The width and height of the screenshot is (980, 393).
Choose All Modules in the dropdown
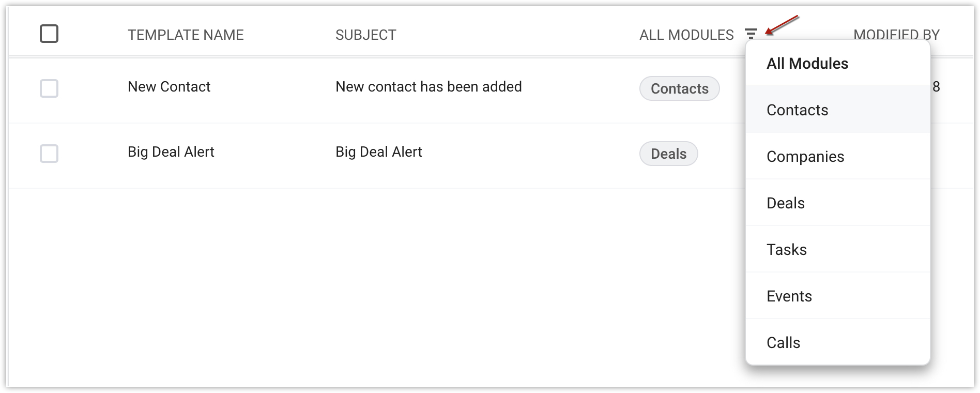point(807,64)
